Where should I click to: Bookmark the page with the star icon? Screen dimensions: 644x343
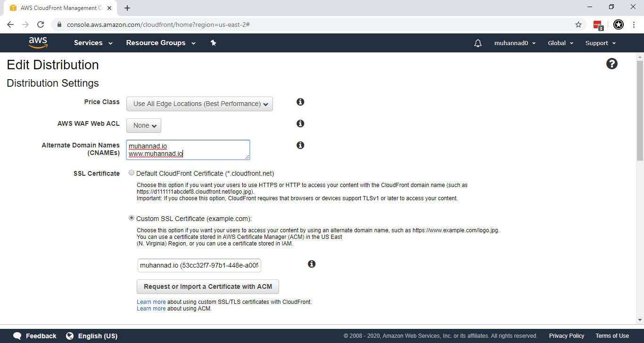(x=578, y=24)
